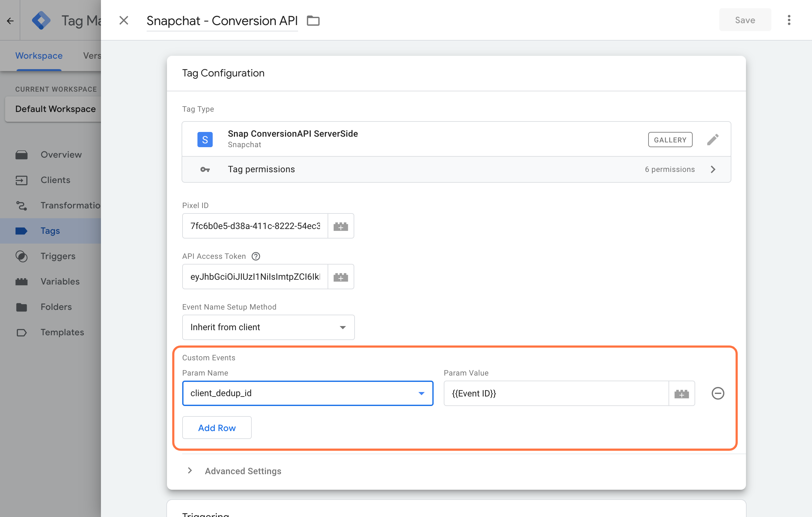Open API Access Token help icon
This screenshot has height=517, width=812.
pos(256,256)
